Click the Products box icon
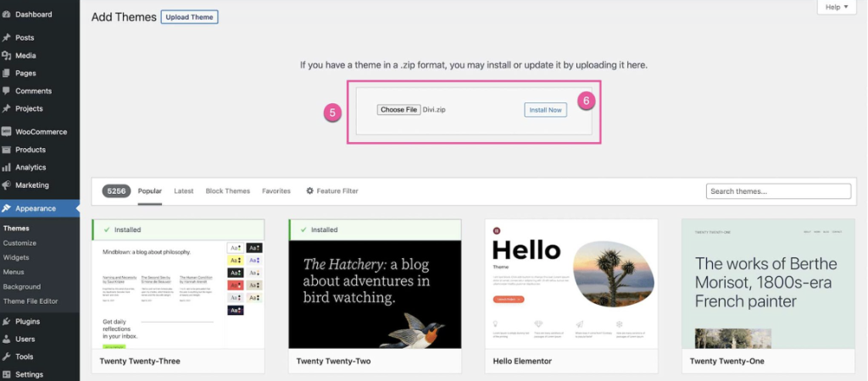This screenshot has width=868, height=381. 7,149
